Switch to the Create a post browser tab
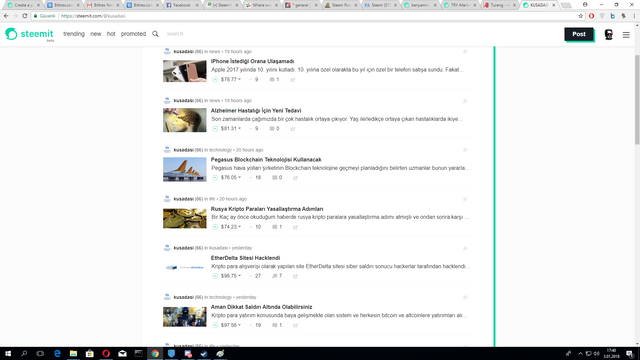The image size is (640, 360). click(24, 5)
